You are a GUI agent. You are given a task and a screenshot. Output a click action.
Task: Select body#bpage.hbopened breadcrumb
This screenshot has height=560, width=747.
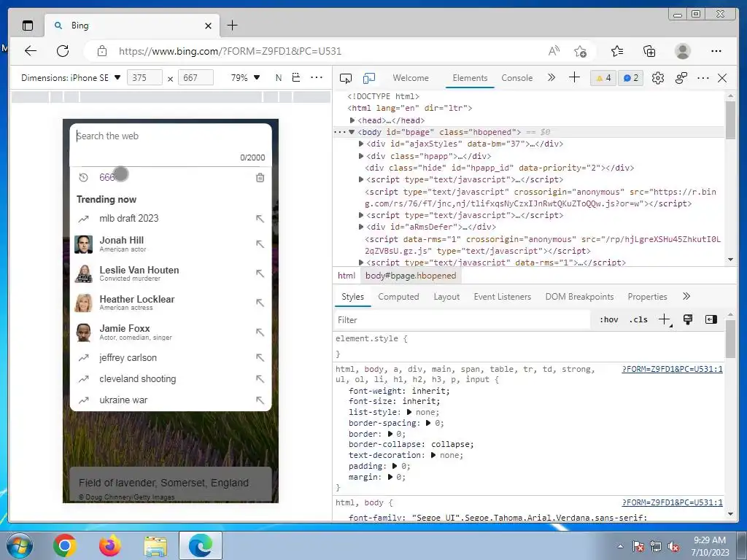click(x=411, y=276)
